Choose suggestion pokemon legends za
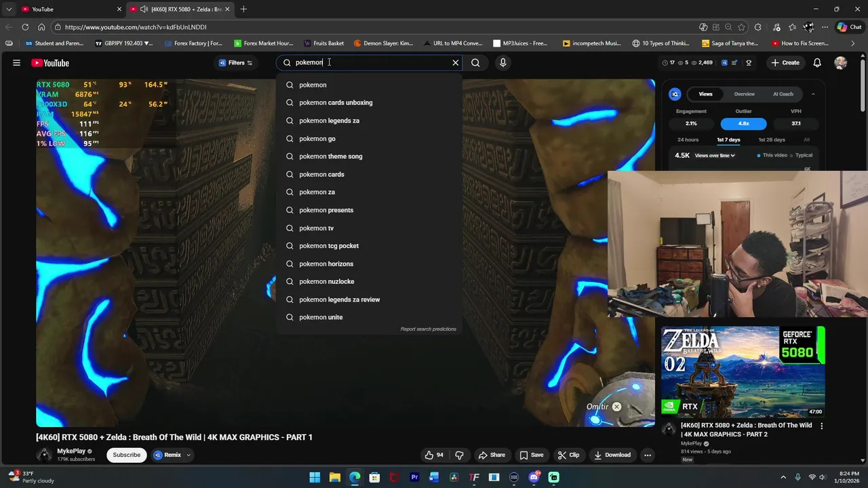 [369, 121]
